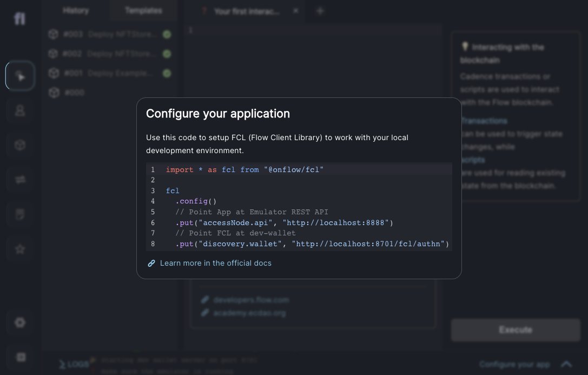
Task: Add a new interaction tab with plus
Action: coord(320,11)
